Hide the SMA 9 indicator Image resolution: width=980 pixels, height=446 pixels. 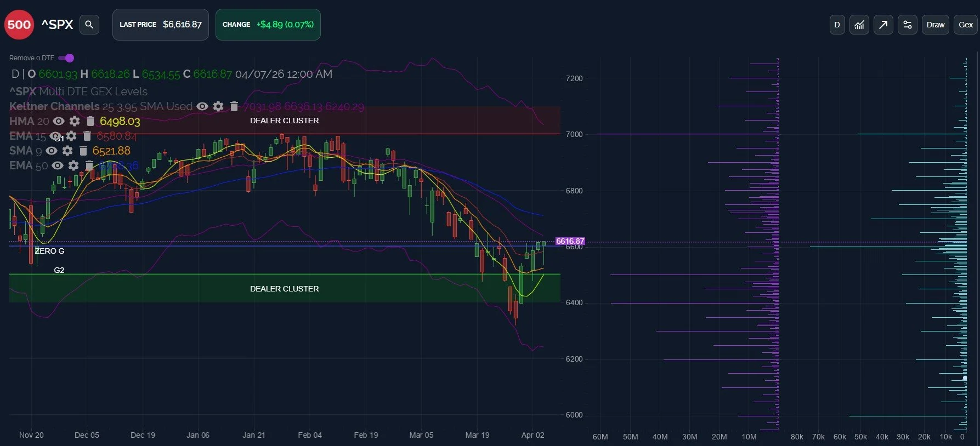click(x=52, y=151)
